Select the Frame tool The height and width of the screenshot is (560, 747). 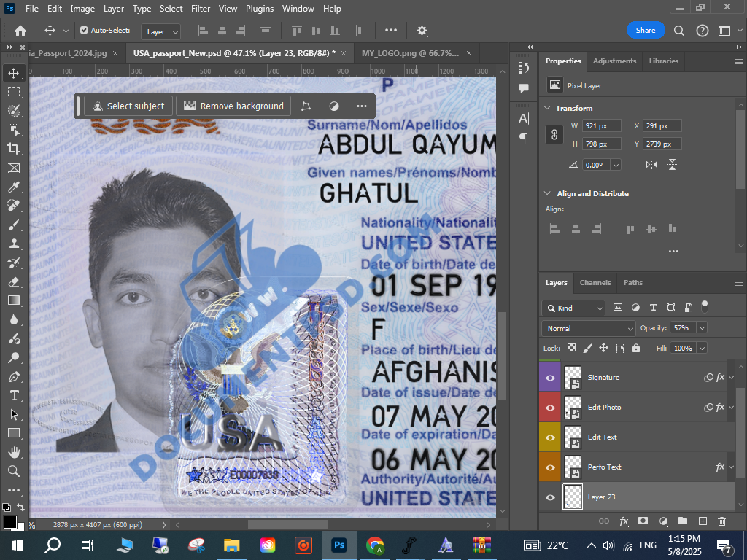[14, 168]
